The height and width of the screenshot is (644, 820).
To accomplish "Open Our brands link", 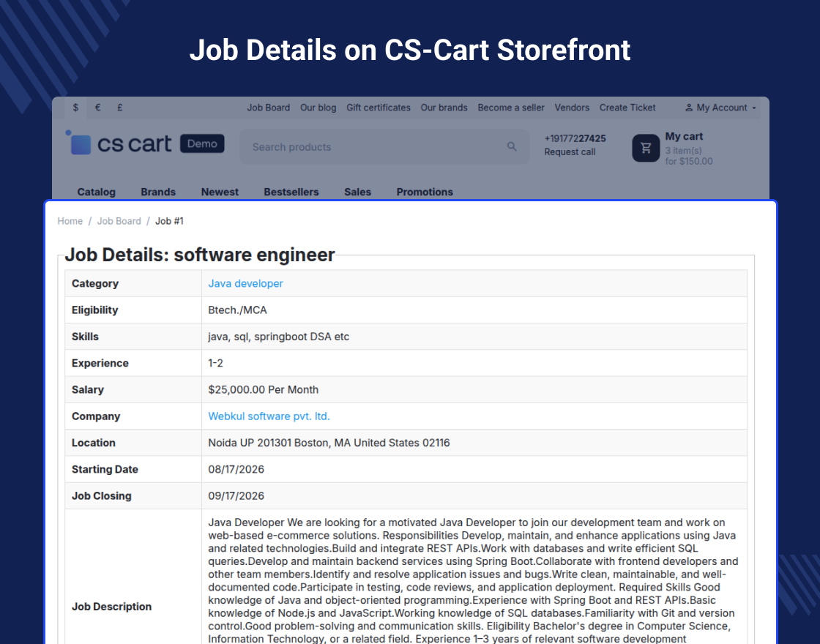I will coord(444,108).
